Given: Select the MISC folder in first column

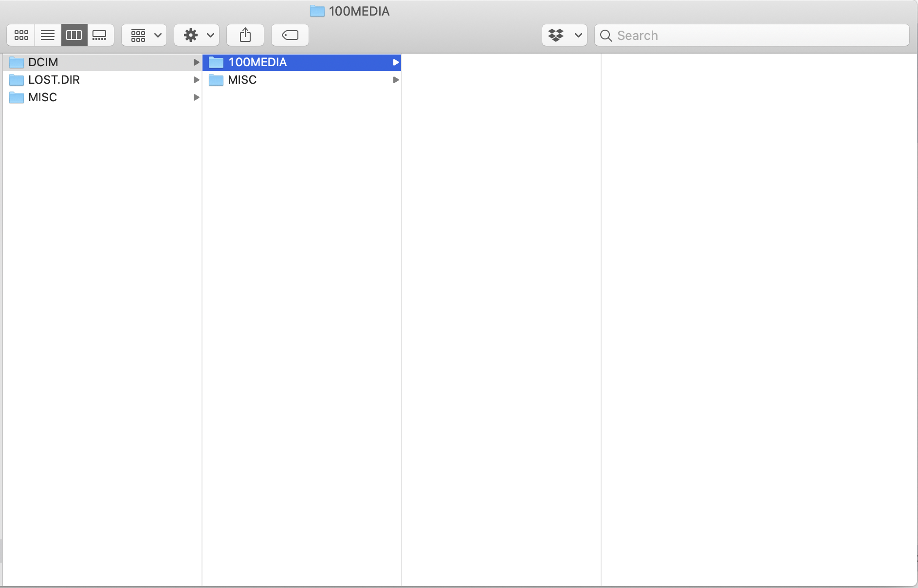Looking at the screenshot, I should click(x=43, y=97).
